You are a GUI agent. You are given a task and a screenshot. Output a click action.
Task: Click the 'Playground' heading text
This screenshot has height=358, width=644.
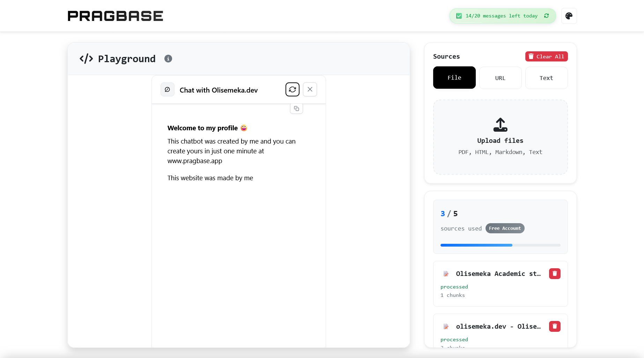pyautogui.click(x=127, y=59)
